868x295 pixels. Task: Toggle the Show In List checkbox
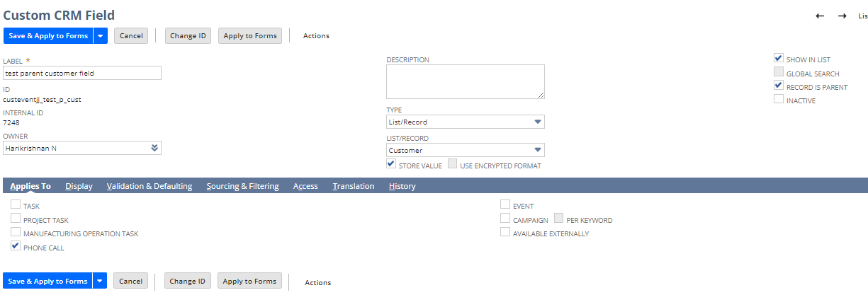[779, 59]
